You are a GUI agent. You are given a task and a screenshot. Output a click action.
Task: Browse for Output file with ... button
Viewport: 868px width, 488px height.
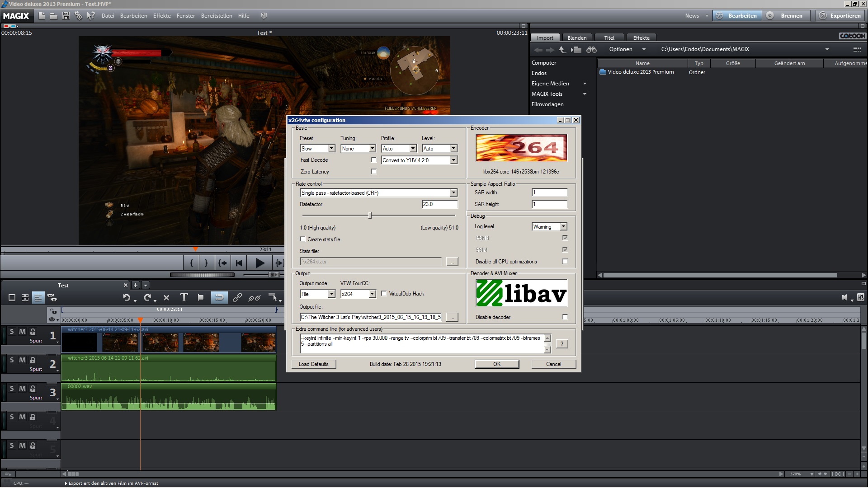[x=452, y=317]
